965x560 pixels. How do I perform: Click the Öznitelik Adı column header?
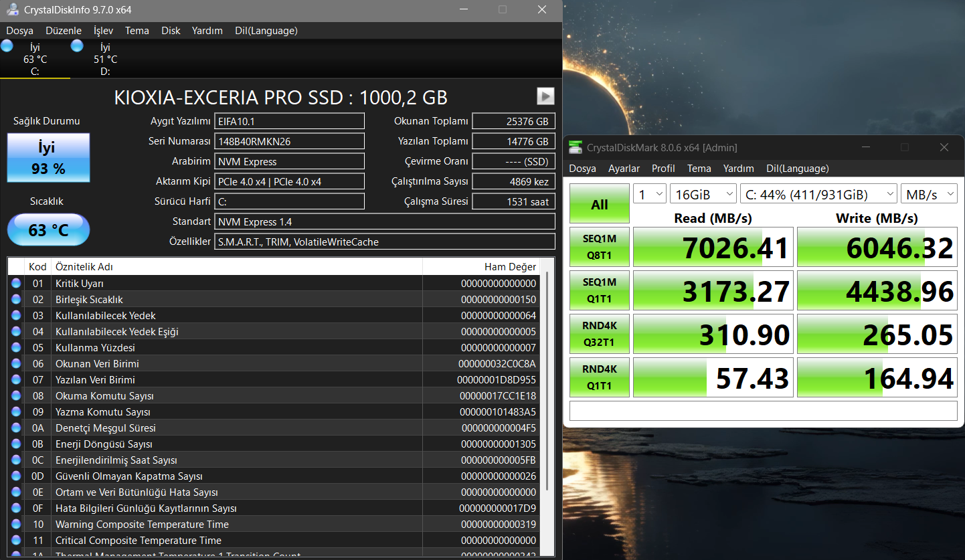[x=236, y=266]
